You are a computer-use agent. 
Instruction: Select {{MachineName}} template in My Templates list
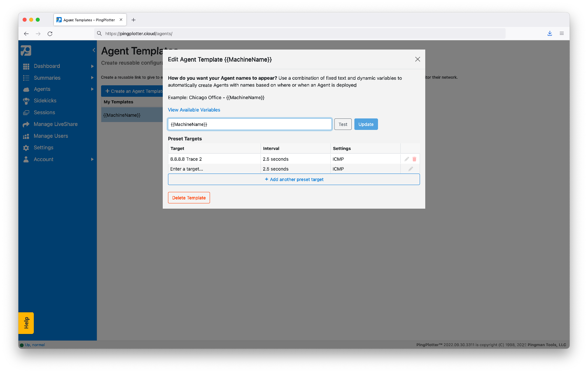tap(132, 115)
